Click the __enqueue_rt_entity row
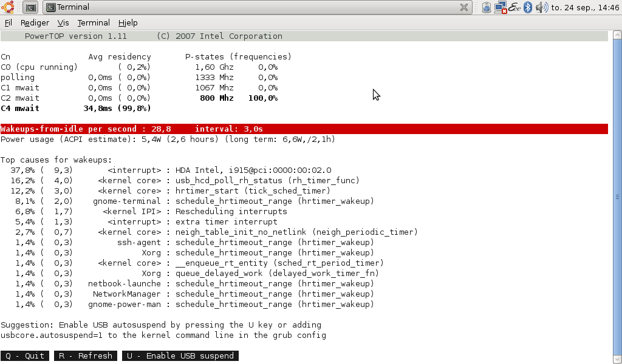622x364 pixels. click(x=199, y=263)
